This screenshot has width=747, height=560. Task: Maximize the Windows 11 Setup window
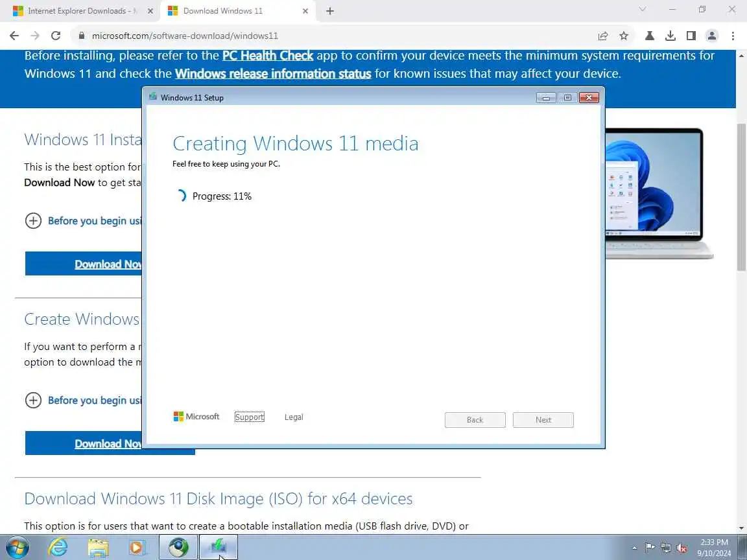[x=567, y=98]
